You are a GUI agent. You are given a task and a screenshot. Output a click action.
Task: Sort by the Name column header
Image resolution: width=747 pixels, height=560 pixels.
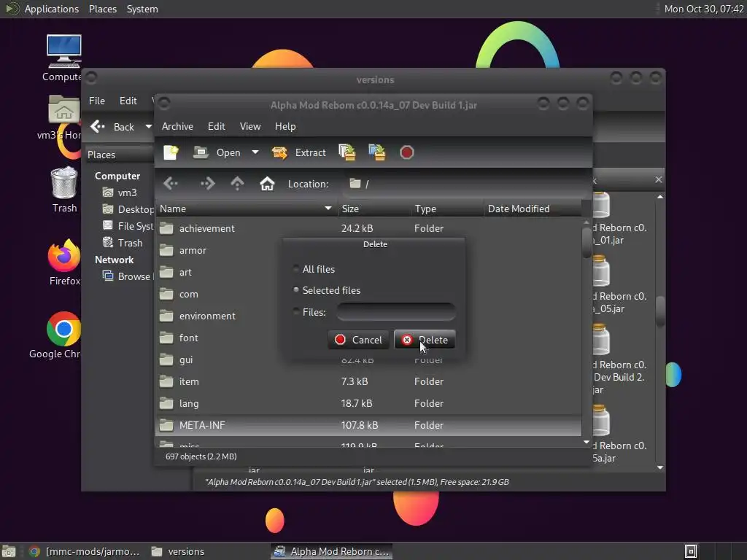246,209
